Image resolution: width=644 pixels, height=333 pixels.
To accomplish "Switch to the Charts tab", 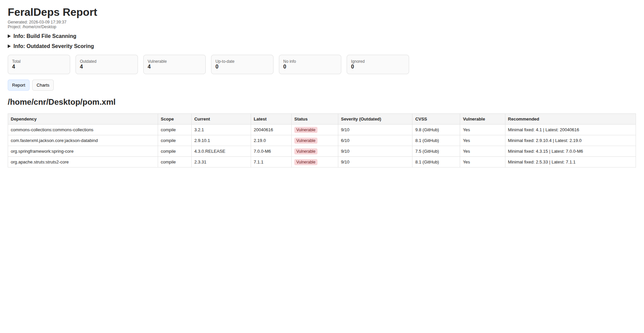I will [x=43, y=85].
